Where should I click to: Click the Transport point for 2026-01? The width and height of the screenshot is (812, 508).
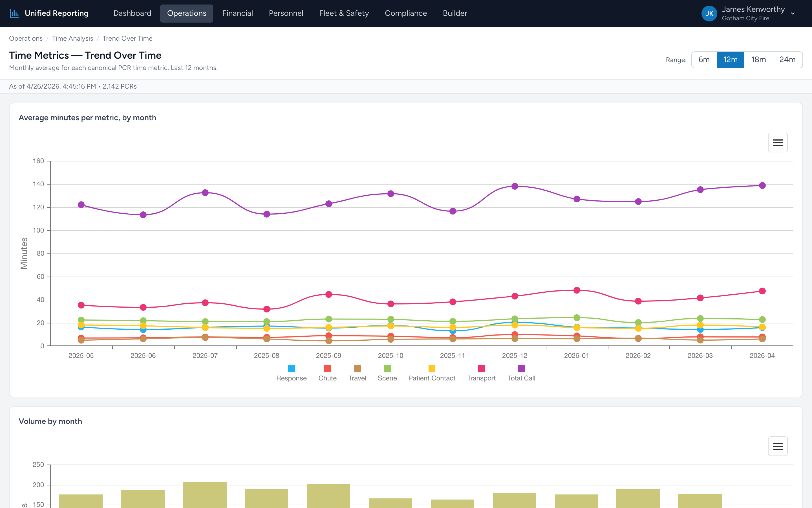[577, 290]
